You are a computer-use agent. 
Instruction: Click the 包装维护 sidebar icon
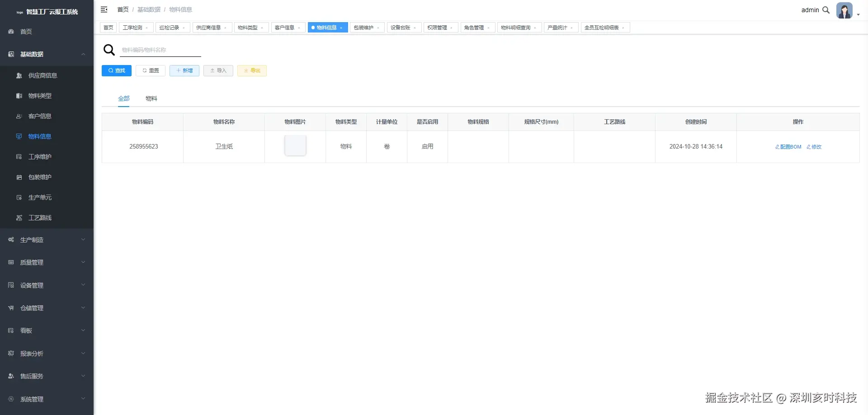click(19, 177)
